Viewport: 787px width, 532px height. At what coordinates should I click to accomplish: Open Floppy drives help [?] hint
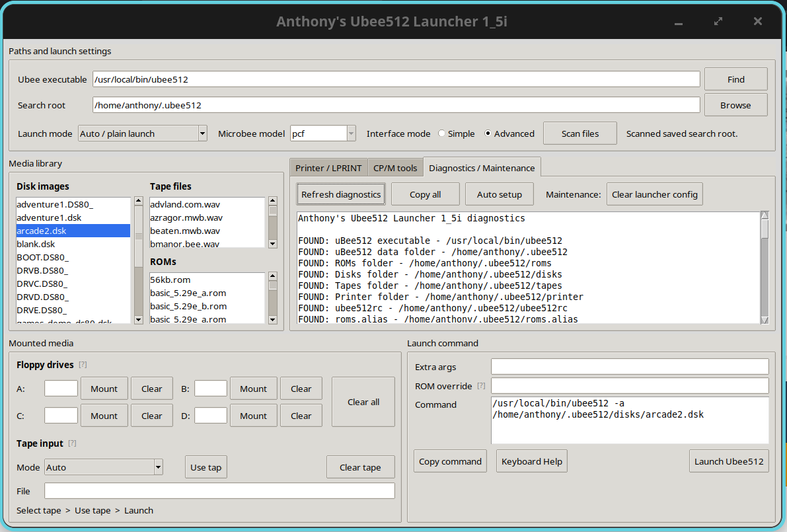83,365
